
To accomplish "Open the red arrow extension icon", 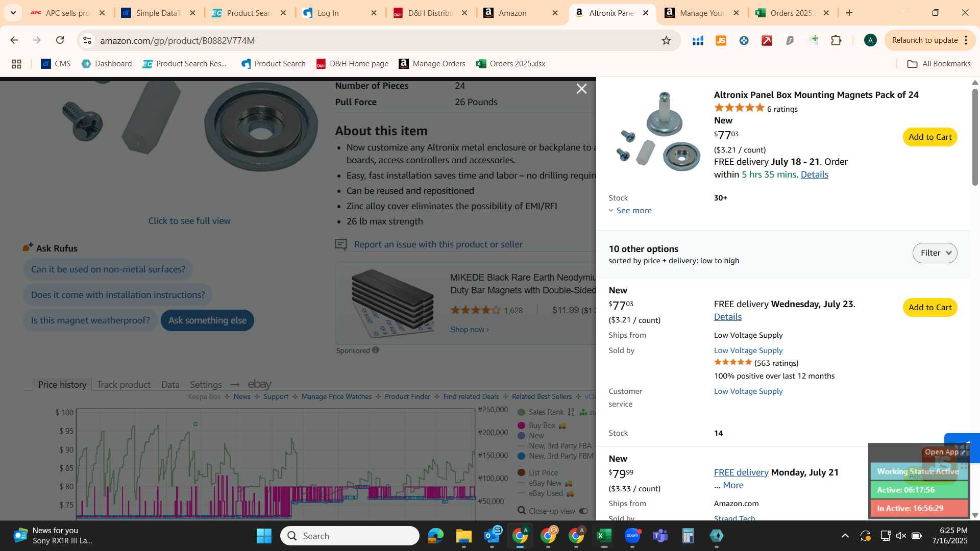I will 767,40.
